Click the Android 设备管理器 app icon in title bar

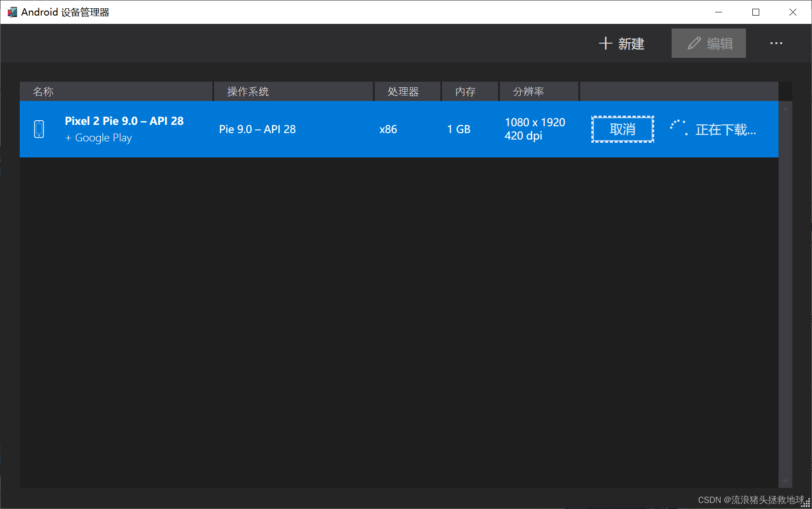coord(12,12)
